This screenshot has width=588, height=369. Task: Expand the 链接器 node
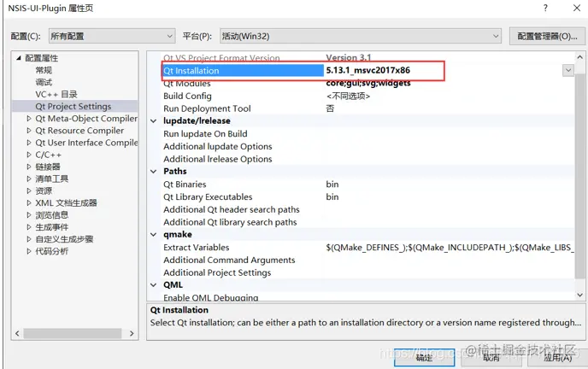pos(29,167)
